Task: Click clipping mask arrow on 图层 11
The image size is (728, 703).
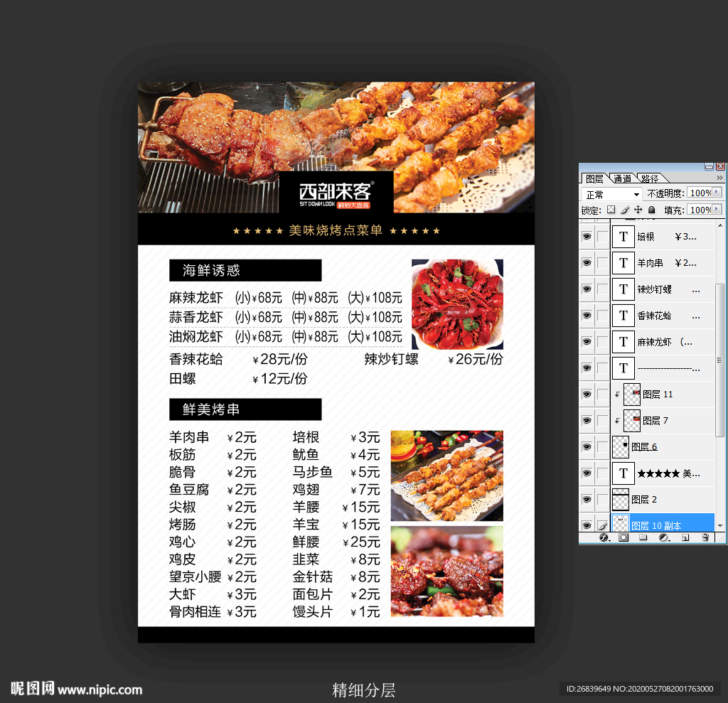Action: click(x=617, y=395)
